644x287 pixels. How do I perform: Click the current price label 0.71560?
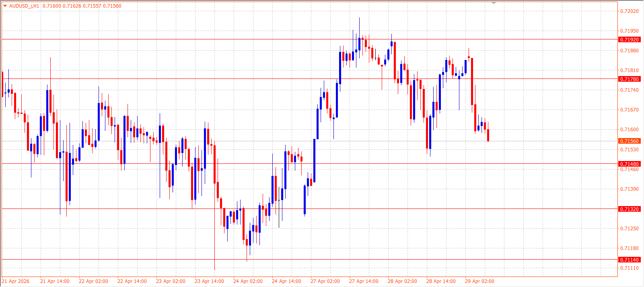click(x=629, y=141)
